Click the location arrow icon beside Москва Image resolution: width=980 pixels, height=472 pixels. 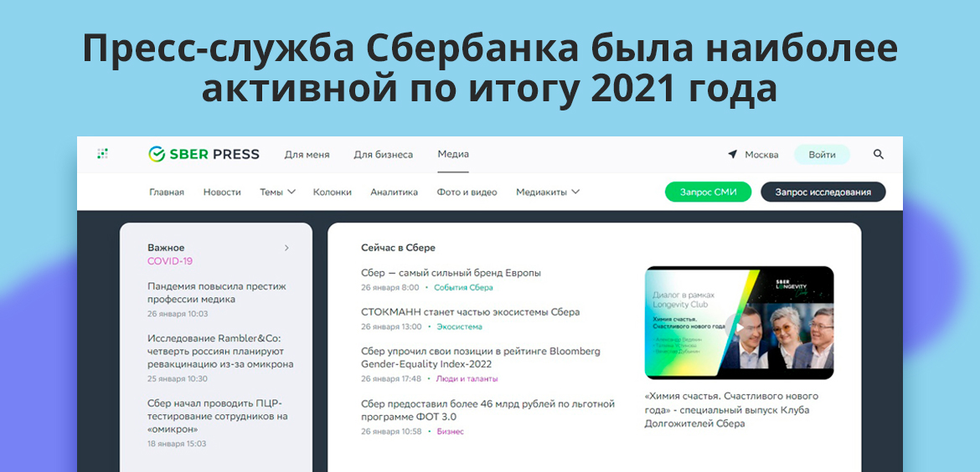733,154
